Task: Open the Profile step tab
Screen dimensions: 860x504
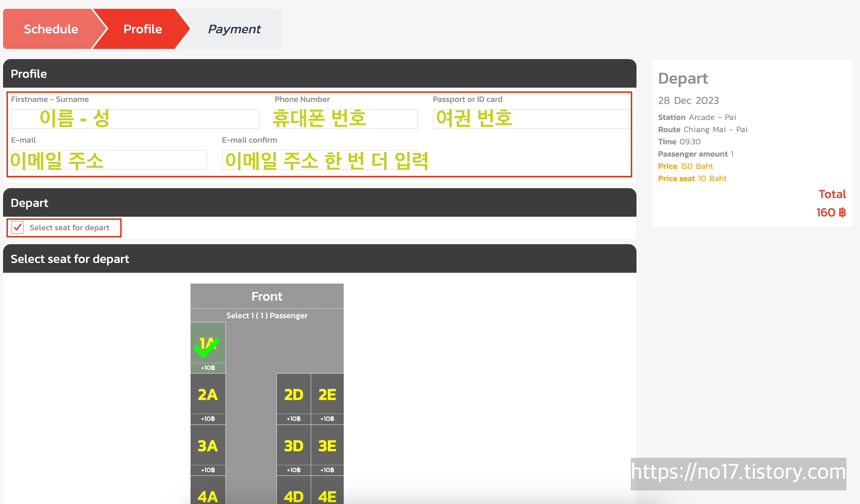Action: [x=143, y=29]
